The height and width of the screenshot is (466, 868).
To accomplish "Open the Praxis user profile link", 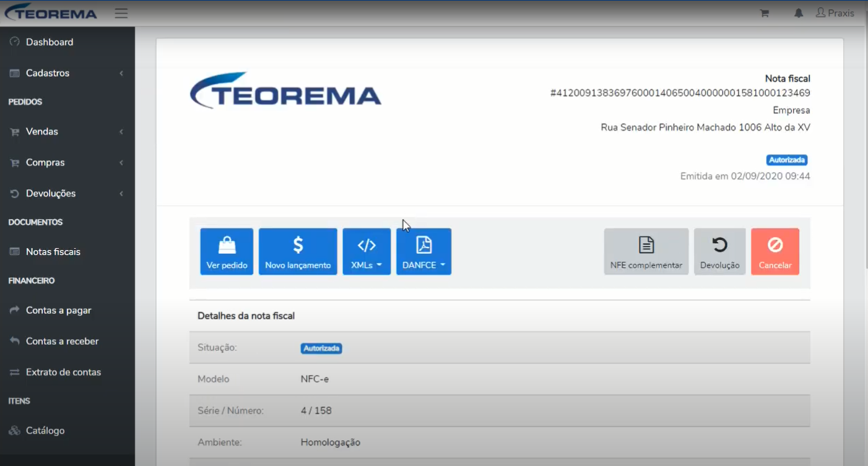I will point(835,13).
